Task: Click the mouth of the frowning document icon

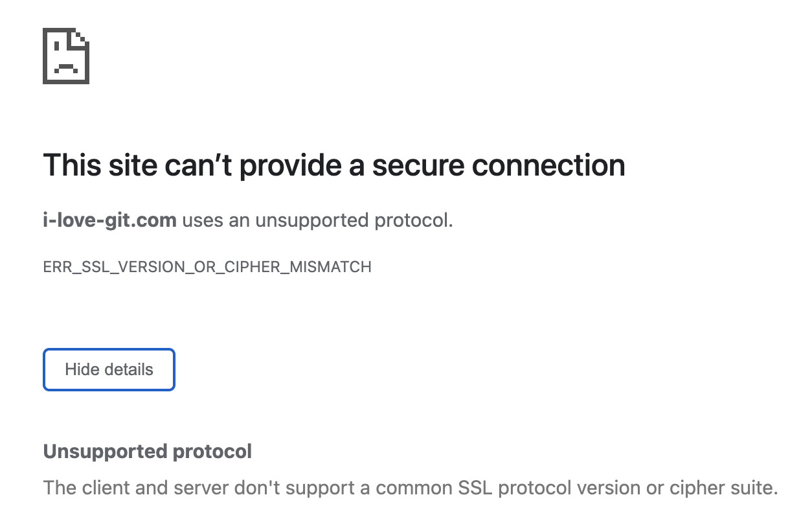Action: [66, 66]
